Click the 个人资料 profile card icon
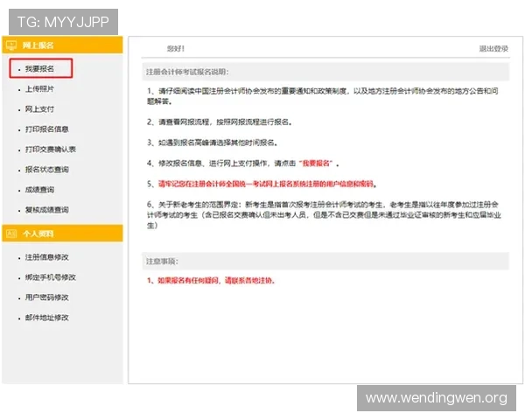This screenshot has height=420, width=525. click(11, 234)
